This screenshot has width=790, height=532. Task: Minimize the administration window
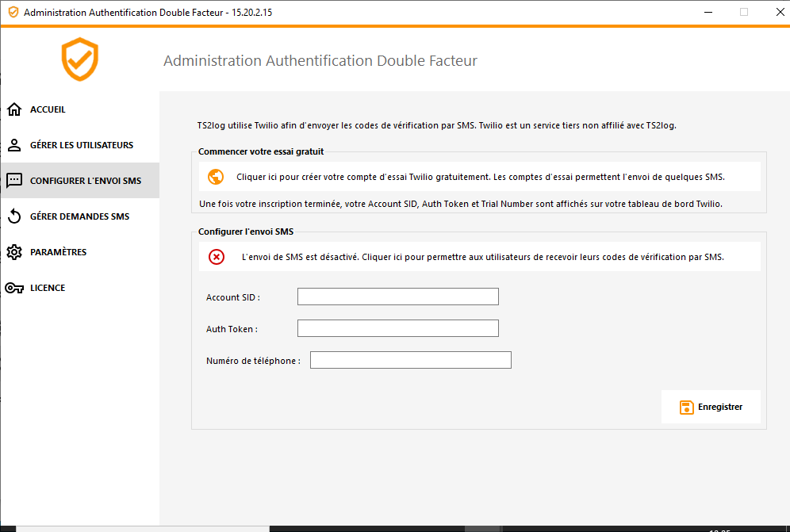coord(708,12)
